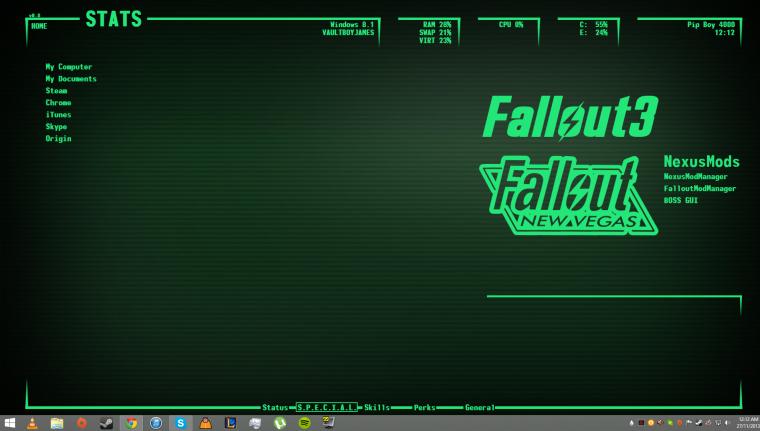Launch the League of Legends taskbar icon
This screenshot has height=431, width=760.
tap(230, 423)
